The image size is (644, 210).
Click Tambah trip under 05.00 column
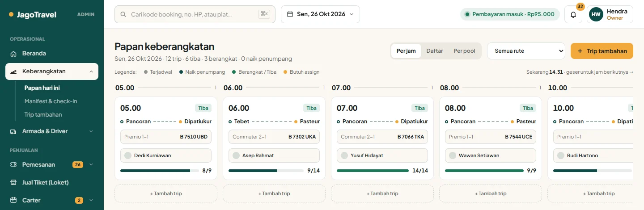(x=166, y=193)
